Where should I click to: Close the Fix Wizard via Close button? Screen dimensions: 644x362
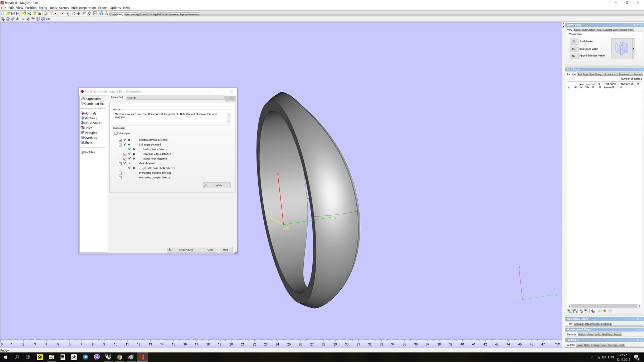(210, 250)
